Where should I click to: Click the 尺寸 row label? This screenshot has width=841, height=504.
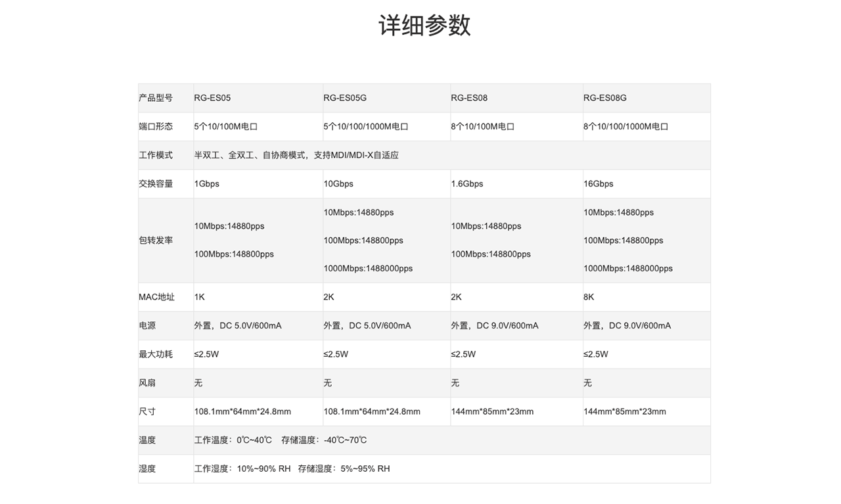(x=147, y=411)
